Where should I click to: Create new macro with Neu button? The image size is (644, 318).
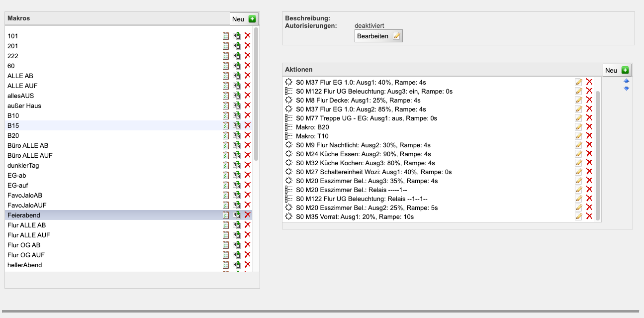coord(244,19)
